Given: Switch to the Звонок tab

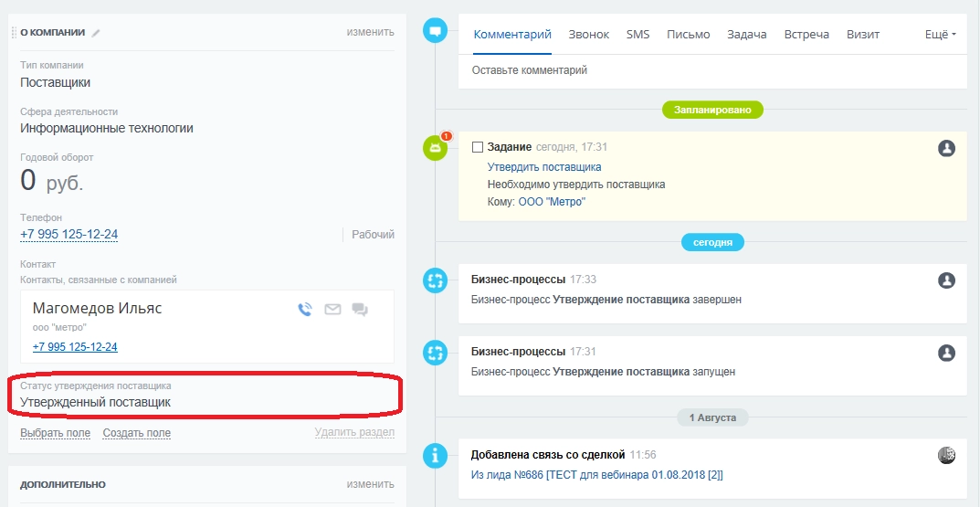Looking at the screenshot, I should pos(589,35).
